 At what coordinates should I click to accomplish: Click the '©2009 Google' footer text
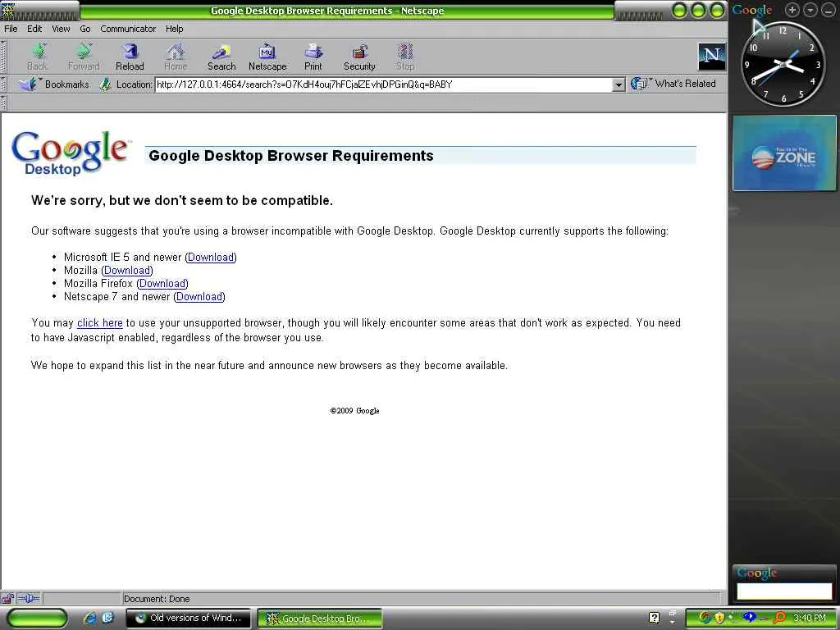354,411
